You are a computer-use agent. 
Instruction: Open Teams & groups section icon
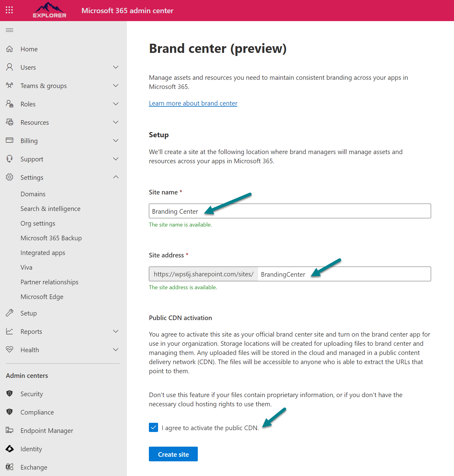click(9, 86)
